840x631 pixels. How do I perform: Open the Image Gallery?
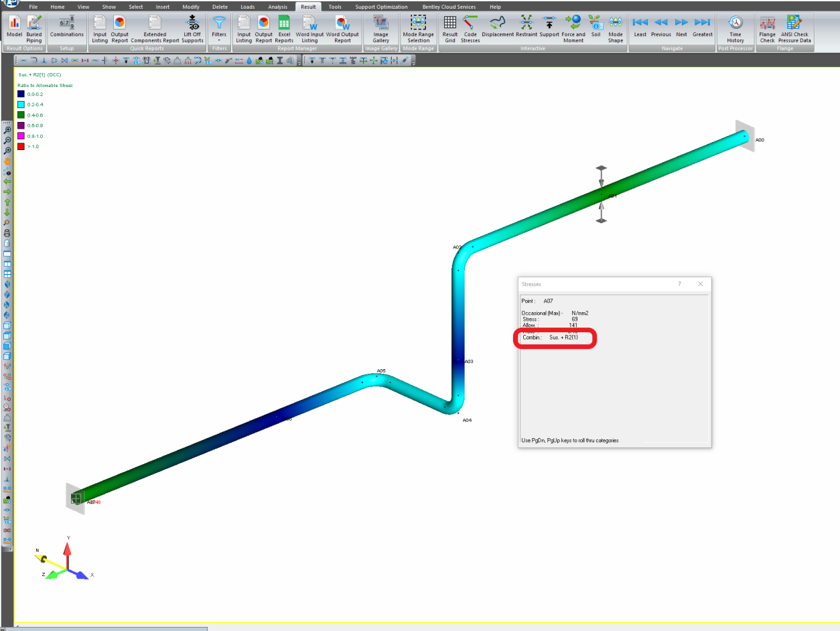pyautogui.click(x=380, y=29)
